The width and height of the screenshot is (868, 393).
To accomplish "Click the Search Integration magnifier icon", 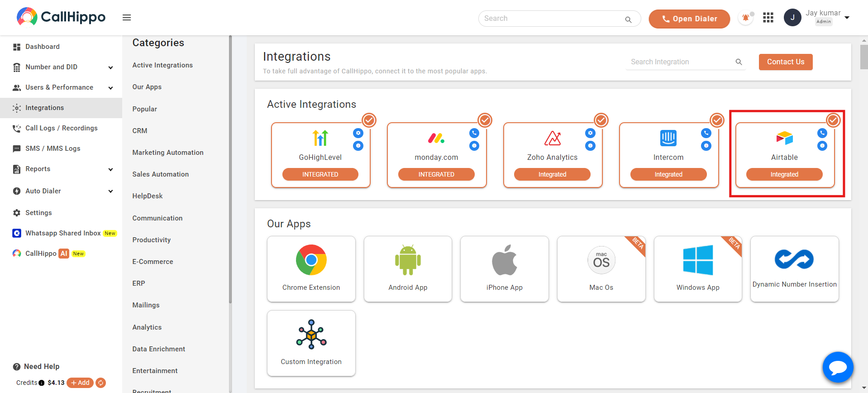I will tap(739, 62).
